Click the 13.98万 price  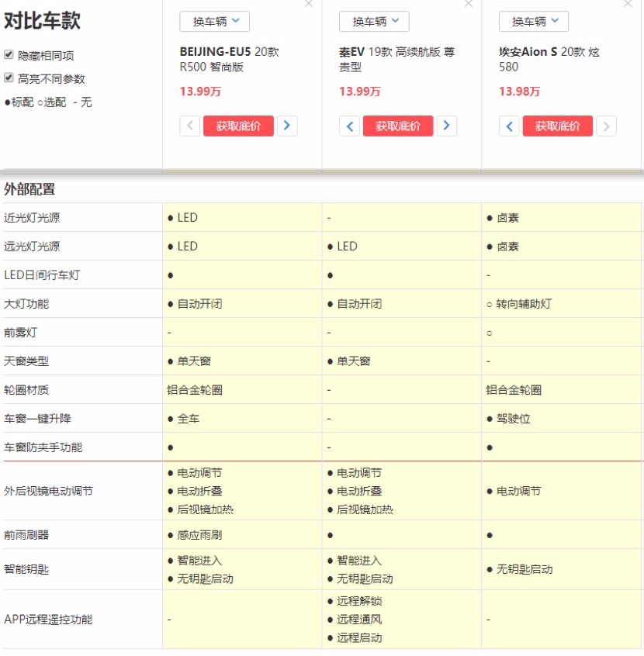519,91
